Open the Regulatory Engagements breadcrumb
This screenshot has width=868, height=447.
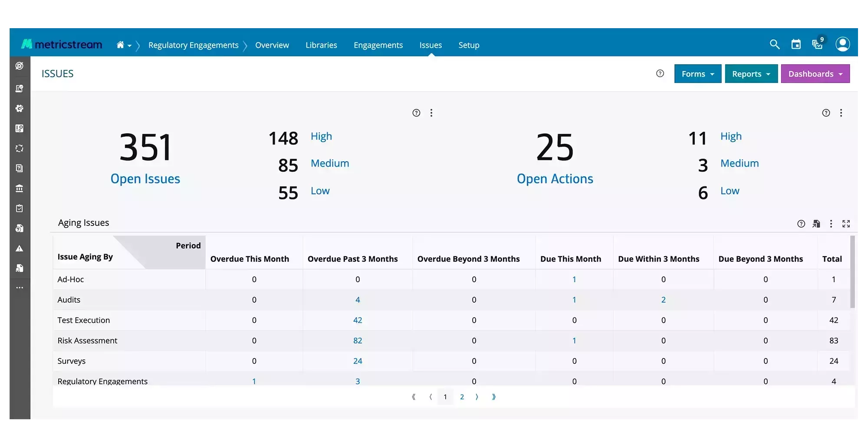[x=193, y=45]
